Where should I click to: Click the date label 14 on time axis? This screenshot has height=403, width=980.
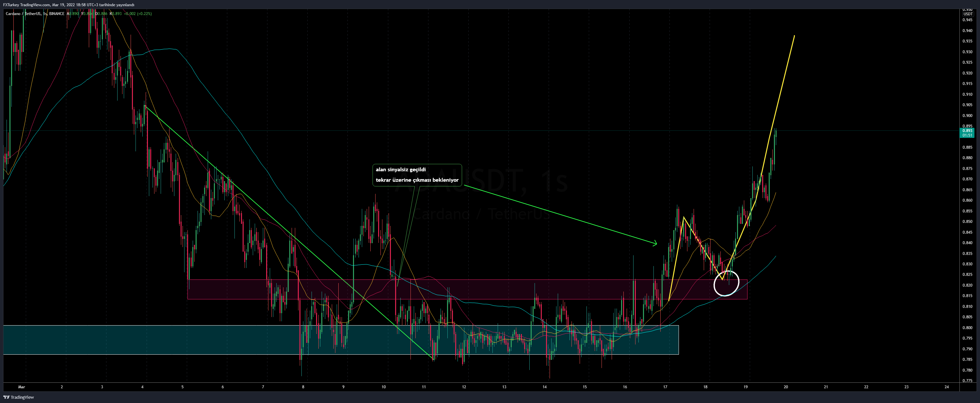pyautogui.click(x=544, y=387)
